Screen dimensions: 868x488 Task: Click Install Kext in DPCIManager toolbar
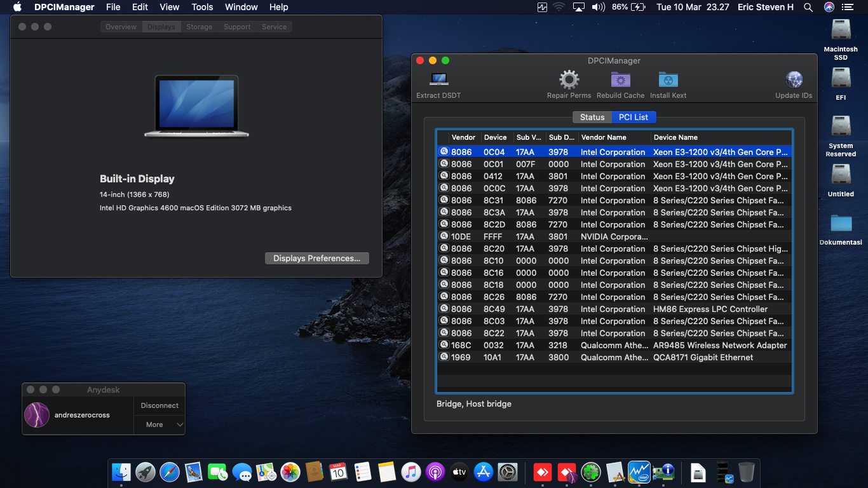(x=668, y=80)
